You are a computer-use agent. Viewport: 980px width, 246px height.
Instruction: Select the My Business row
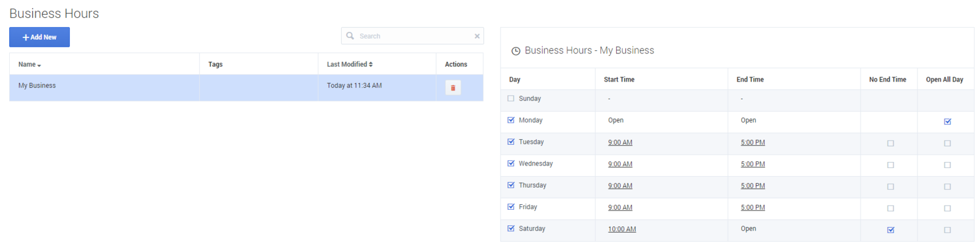[104, 86]
